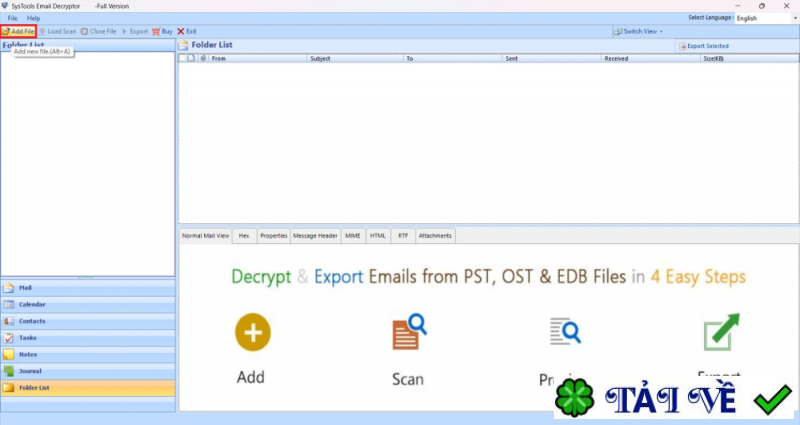Click the SysTools app icon in title bar
The image size is (800, 425).
click(5, 6)
